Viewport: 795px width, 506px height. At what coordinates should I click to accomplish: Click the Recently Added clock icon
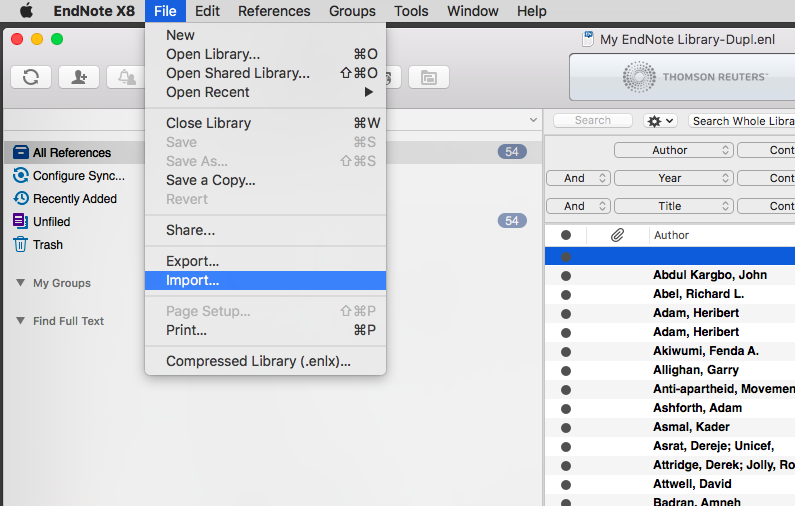tap(21, 198)
